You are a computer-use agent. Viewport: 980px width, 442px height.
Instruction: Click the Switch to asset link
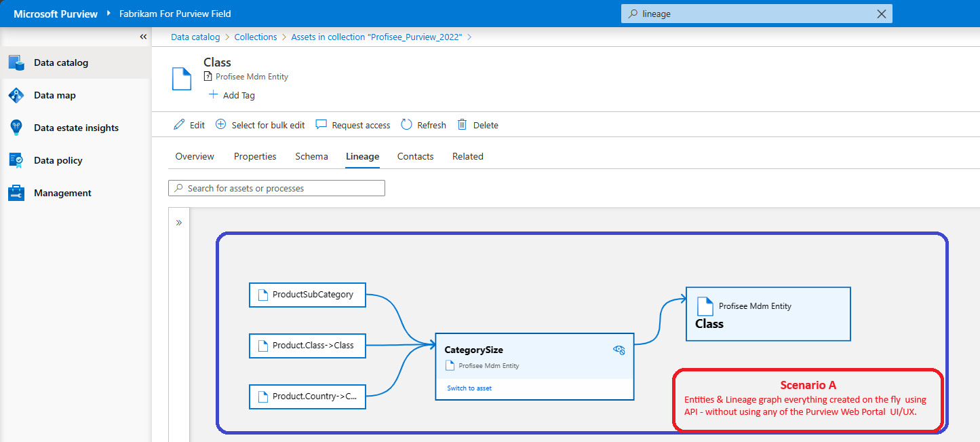coord(469,388)
